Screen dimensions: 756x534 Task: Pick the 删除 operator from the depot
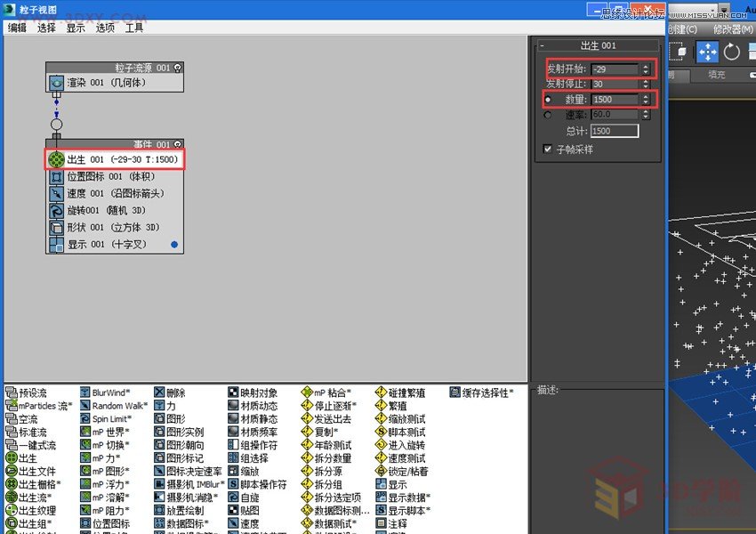pos(158,392)
